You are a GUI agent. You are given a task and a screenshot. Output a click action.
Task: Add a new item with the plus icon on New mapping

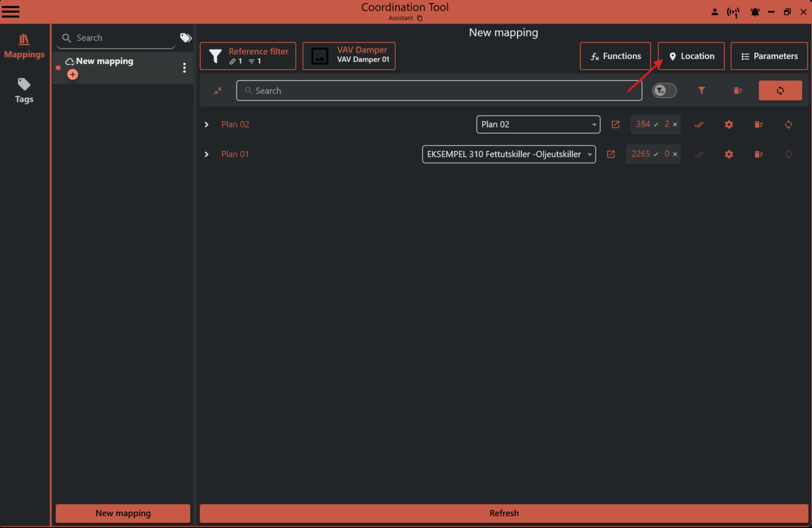(x=73, y=74)
